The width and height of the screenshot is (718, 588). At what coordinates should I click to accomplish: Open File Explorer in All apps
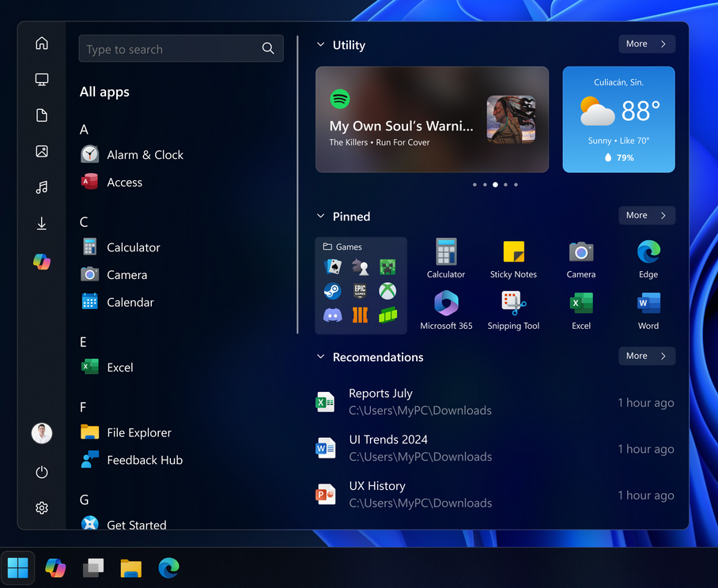127,432
